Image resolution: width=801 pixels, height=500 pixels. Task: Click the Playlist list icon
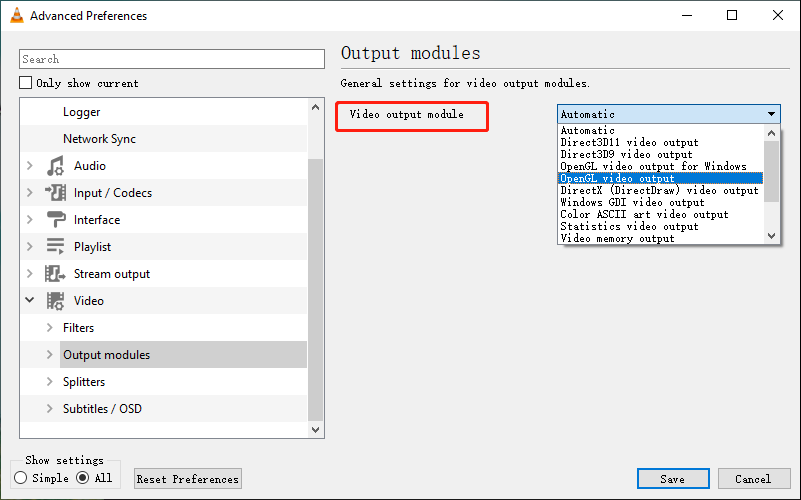55,246
